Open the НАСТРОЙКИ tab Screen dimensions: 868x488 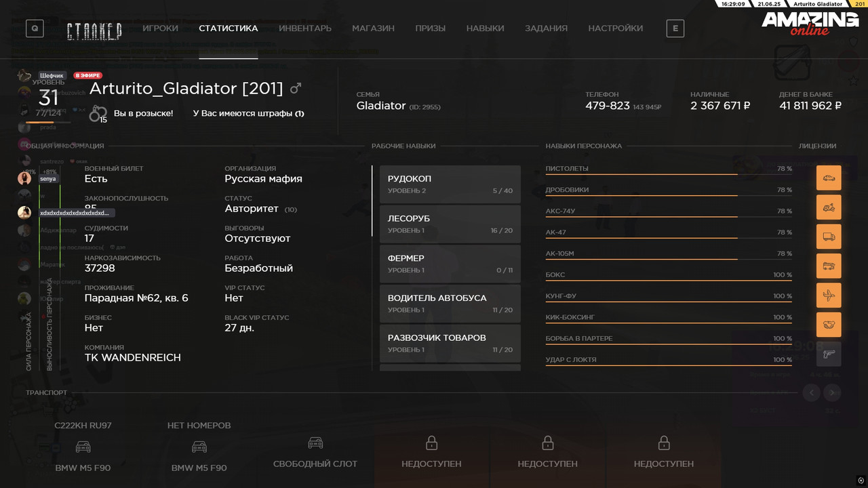[616, 28]
